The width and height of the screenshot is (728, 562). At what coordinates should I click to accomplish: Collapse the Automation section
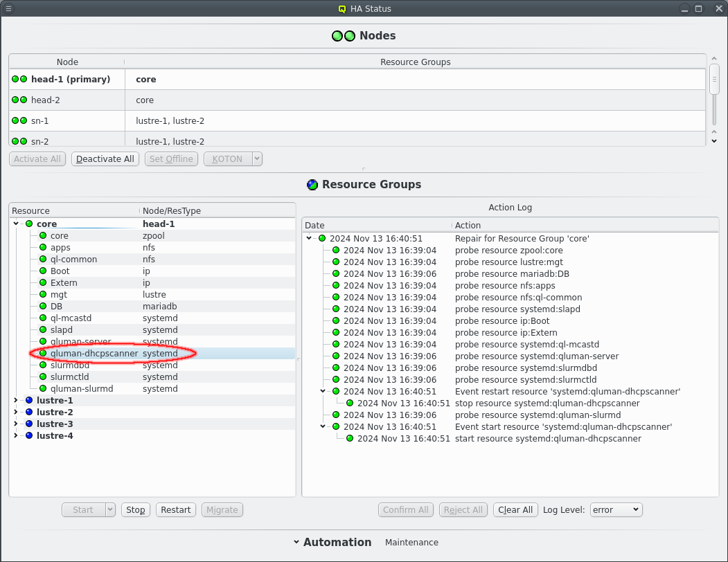(x=296, y=542)
